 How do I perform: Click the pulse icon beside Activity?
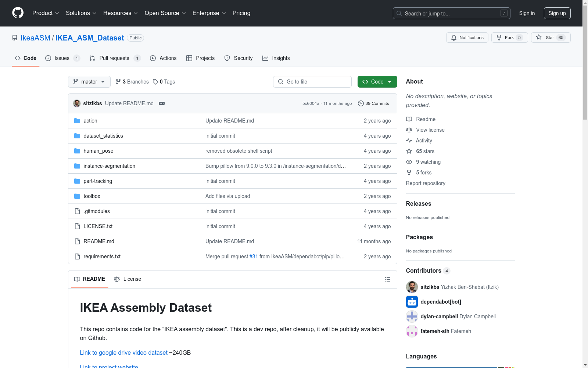point(409,141)
